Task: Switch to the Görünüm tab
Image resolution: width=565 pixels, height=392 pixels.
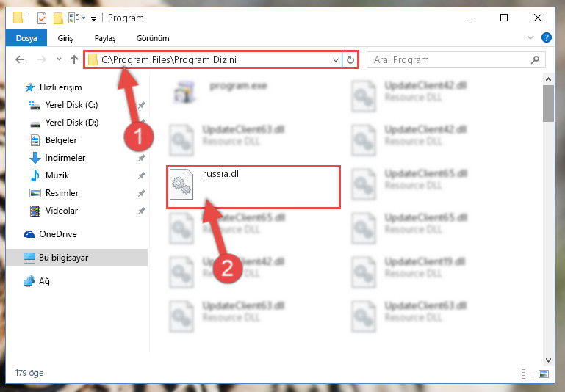Action: (x=153, y=38)
